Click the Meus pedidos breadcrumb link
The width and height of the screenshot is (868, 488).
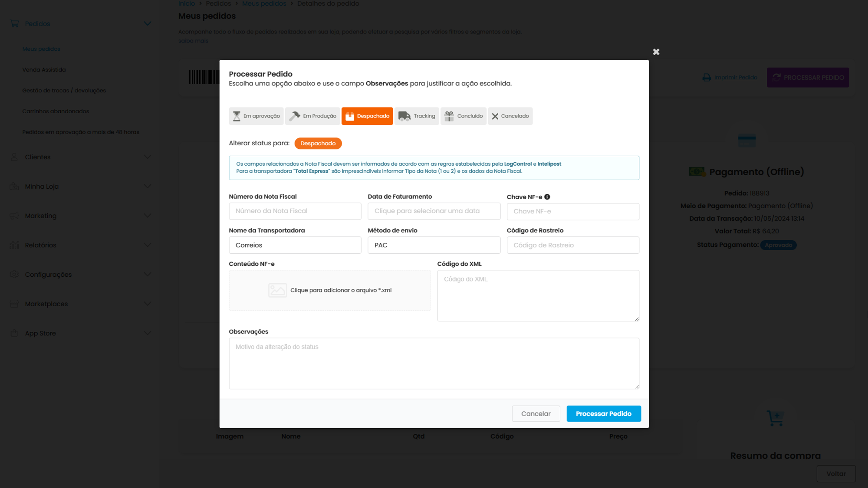pyautogui.click(x=264, y=3)
